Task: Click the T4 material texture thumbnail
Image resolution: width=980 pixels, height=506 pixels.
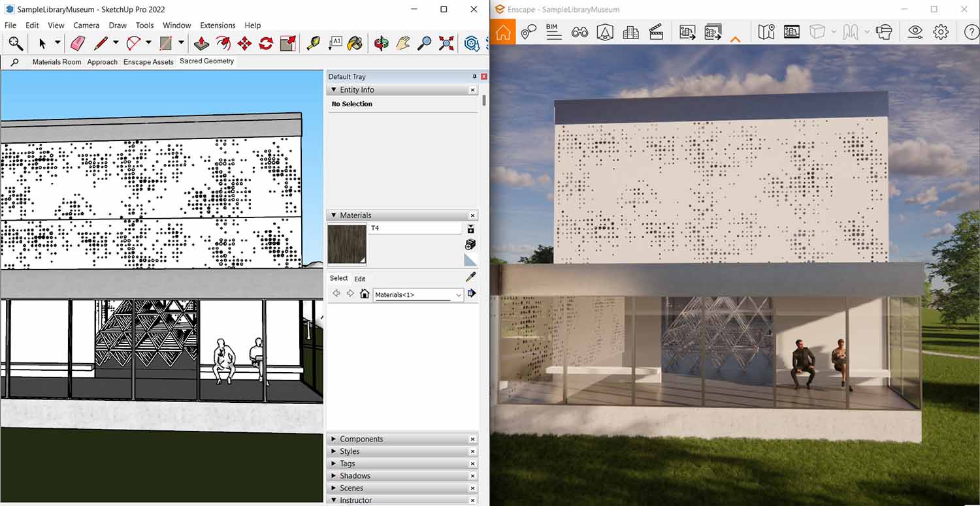Action: point(347,244)
